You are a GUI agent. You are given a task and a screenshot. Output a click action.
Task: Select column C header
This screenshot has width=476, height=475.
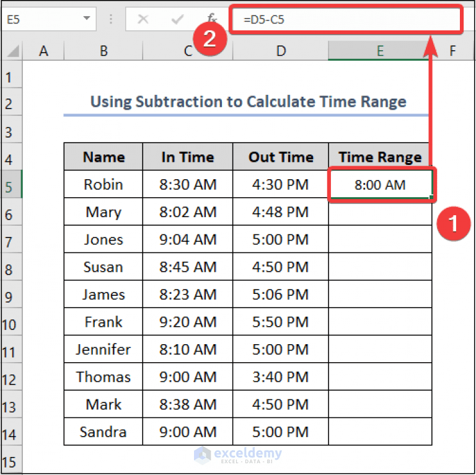tap(188, 51)
